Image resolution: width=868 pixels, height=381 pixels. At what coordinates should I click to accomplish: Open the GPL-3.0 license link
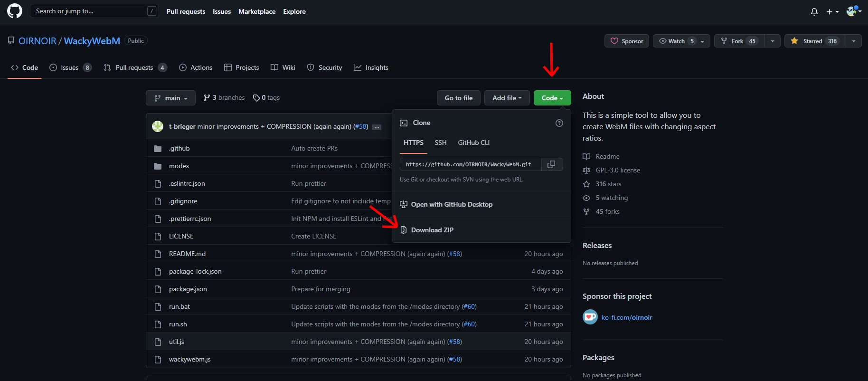pyautogui.click(x=612, y=170)
